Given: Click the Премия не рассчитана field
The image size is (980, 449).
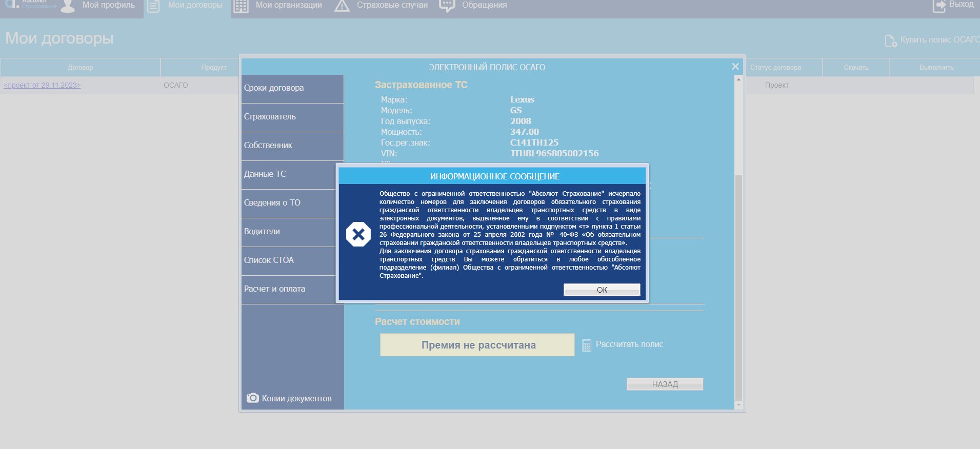Looking at the screenshot, I should click(x=477, y=345).
